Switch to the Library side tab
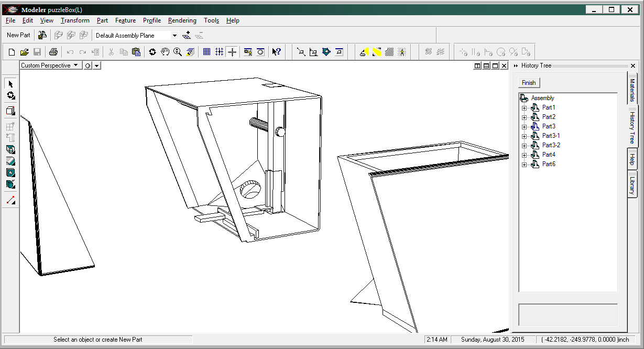The width and height of the screenshot is (644, 349). tap(632, 184)
